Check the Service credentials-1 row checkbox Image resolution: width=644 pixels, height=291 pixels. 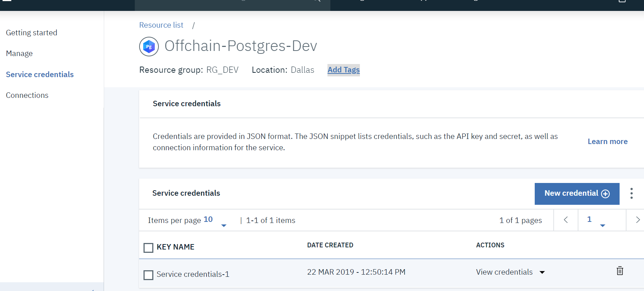[148, 275]
